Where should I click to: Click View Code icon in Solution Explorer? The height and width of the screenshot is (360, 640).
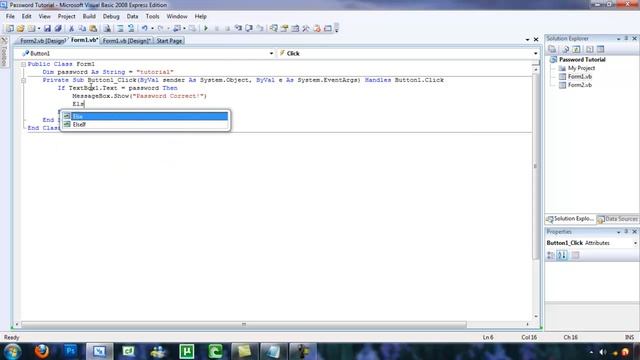coord(589,49)
